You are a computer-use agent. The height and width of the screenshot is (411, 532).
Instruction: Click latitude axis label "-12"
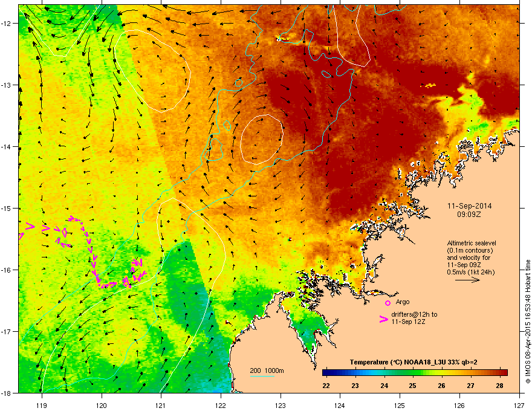[6, 24]
